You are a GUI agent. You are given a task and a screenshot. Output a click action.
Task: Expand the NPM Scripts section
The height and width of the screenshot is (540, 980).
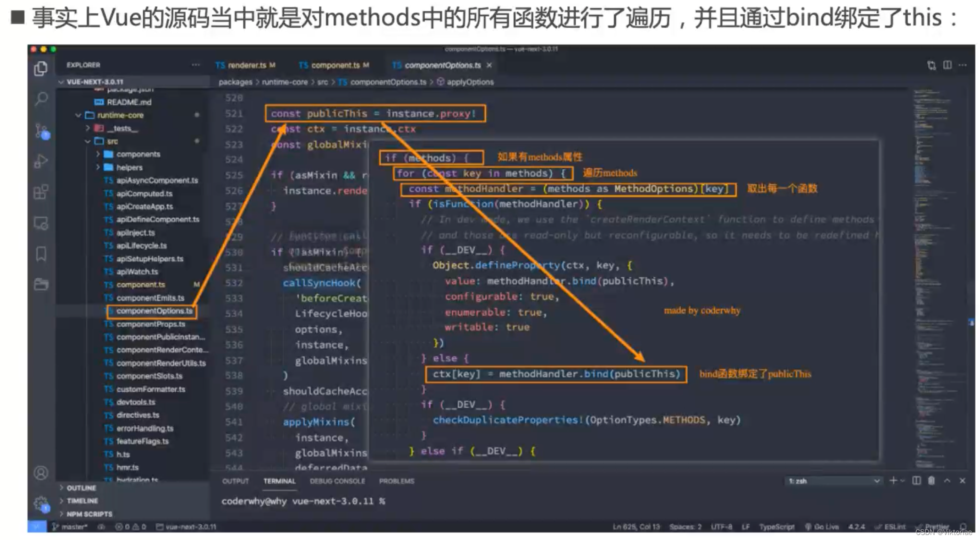[x=89, y=513]
